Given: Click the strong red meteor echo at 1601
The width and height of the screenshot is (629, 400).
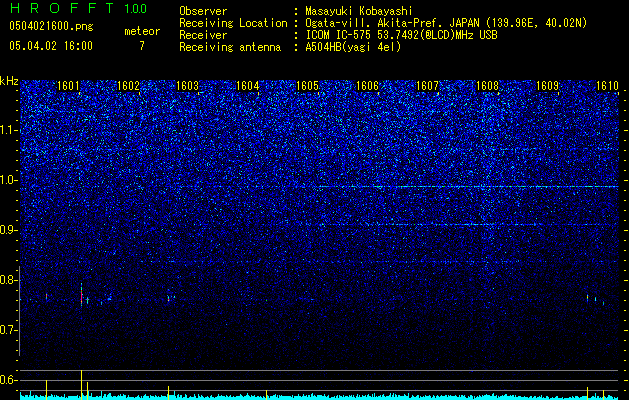Looking at the screenshot, I should pyautogui.click(x=81, y=296).
